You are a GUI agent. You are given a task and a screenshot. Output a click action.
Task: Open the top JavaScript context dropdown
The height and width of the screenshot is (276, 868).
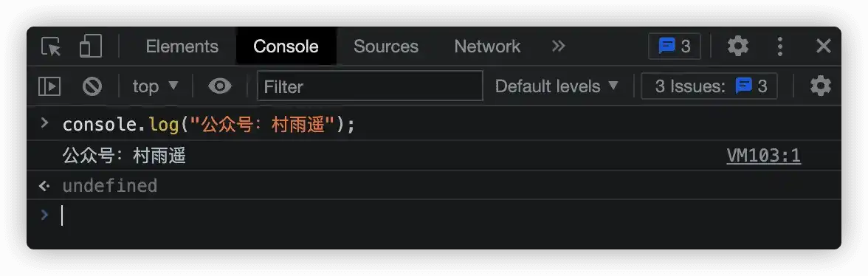point(156,86)
